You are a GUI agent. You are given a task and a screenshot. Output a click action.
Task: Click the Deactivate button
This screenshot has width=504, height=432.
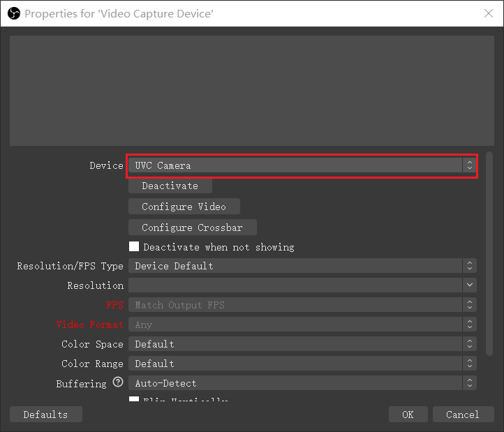click(170, 186)
